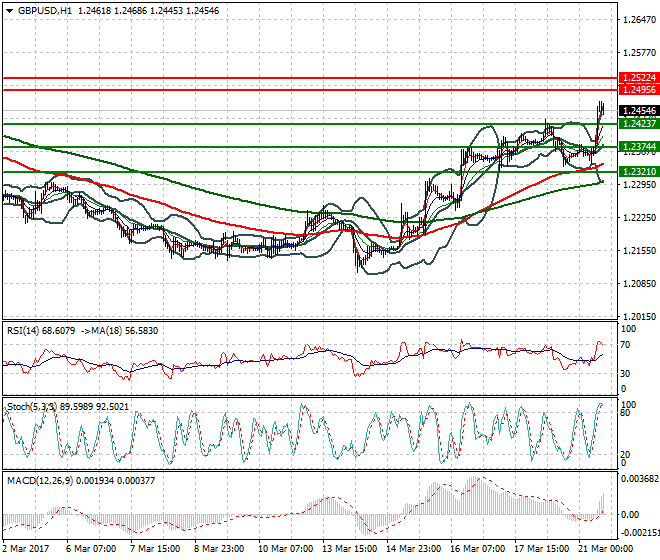Select the MACD scale value 0.003682
This screenshot has width=660, height=560.
[640, 479]
